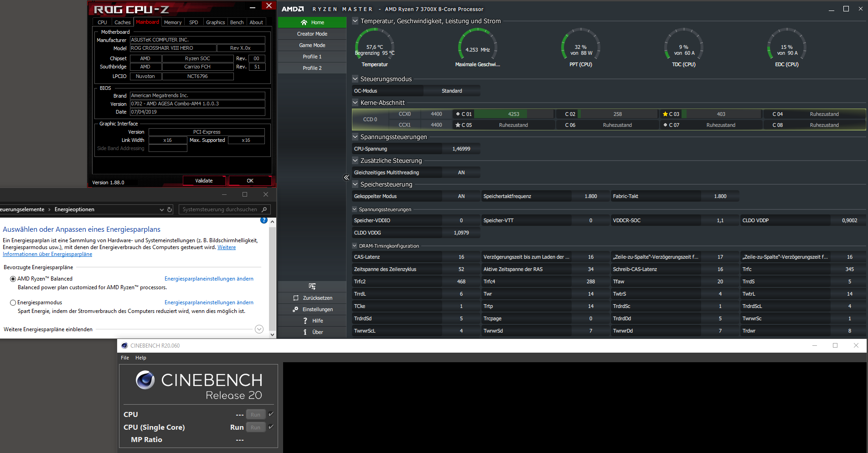Collapse the Zusätzliche Steuerung section
868x453 pixels.
pyautogui.click(x=355, y=161)
